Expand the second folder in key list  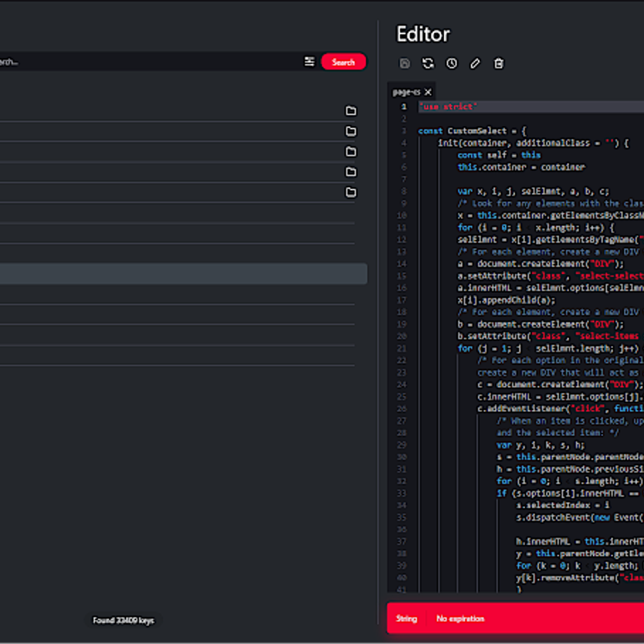(x=351, y=131)
